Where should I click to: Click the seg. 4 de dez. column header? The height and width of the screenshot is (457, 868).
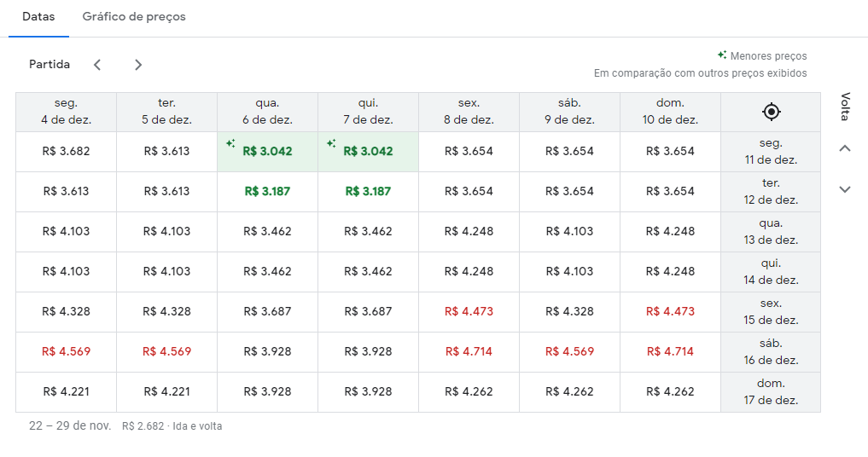(x=66, y=112)
